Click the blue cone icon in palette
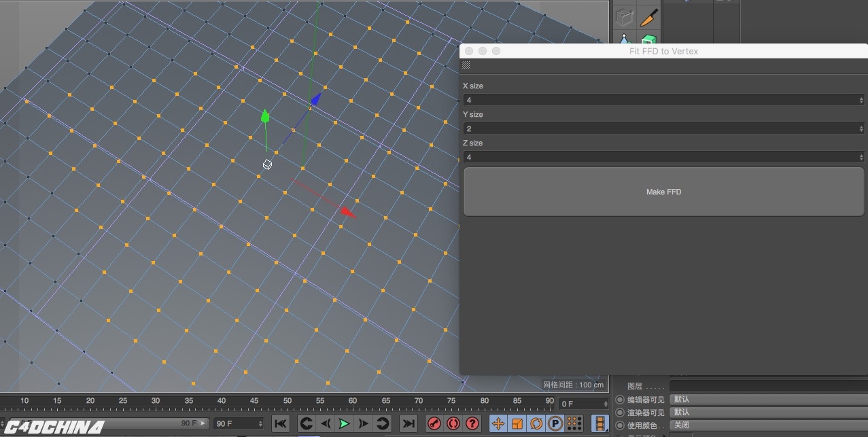The width and height of the screenshot is (868, 437). (625, 39)
